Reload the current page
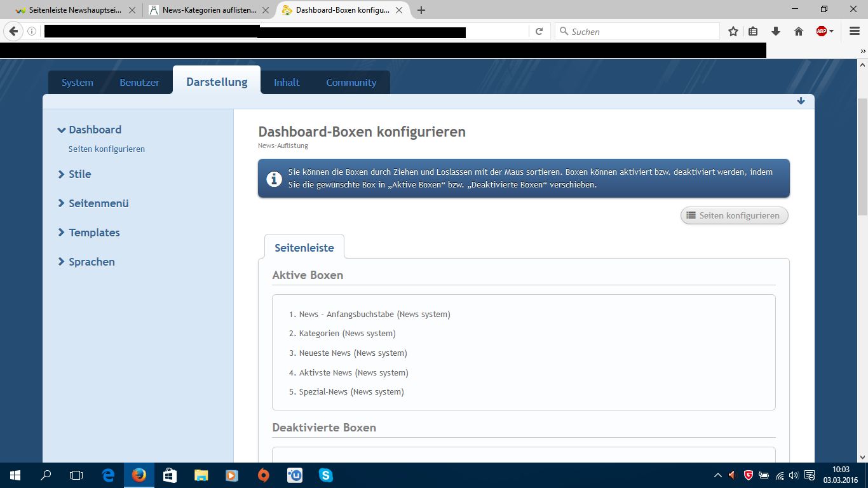 pyautogui.click(x=539, y=31)
